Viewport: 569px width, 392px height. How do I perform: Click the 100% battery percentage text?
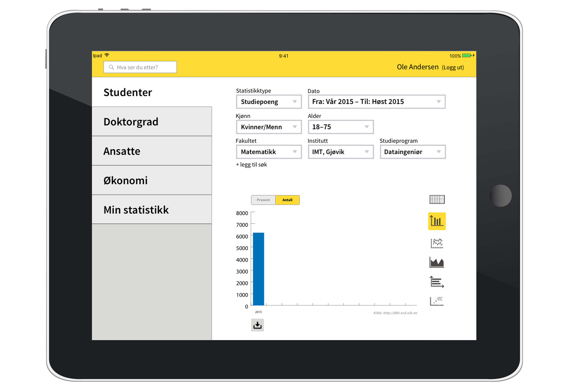[x=455, y=56]
